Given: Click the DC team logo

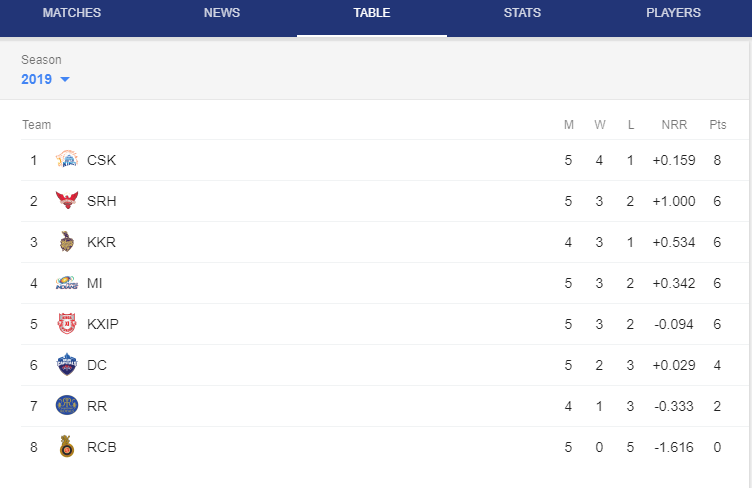Looking at the screenshot, I should tap(67, 365).
